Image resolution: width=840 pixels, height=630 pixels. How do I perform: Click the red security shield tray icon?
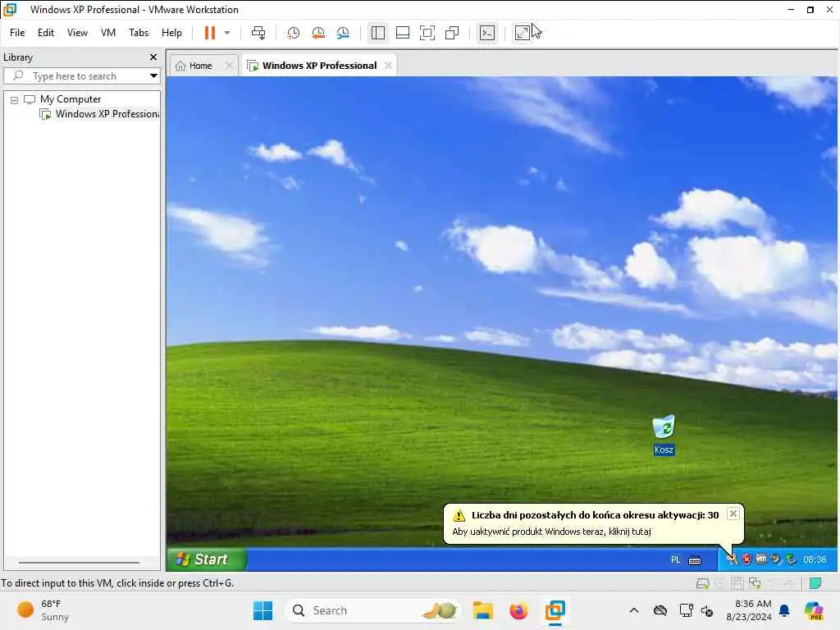click(x=746, y=559)
